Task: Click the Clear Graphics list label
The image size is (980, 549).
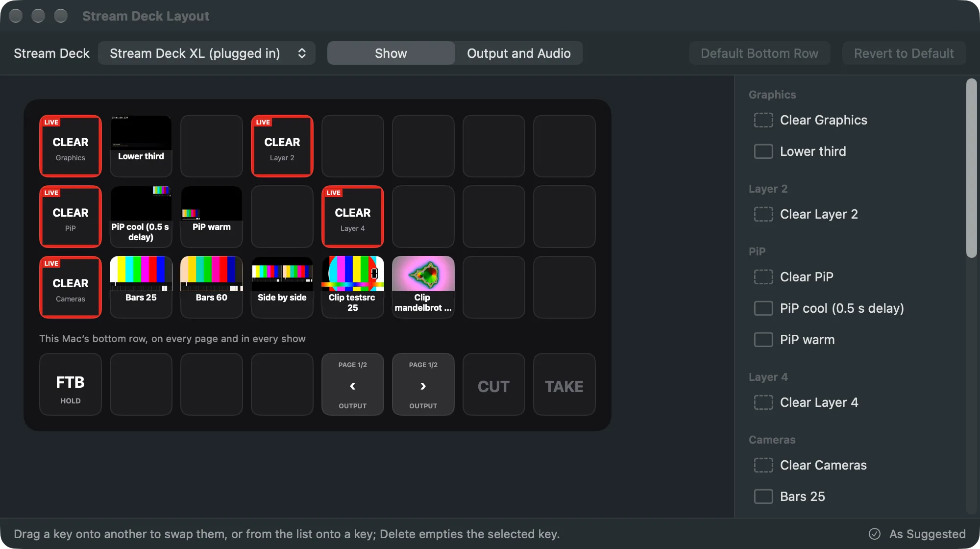Action: (x=824, y=120)
